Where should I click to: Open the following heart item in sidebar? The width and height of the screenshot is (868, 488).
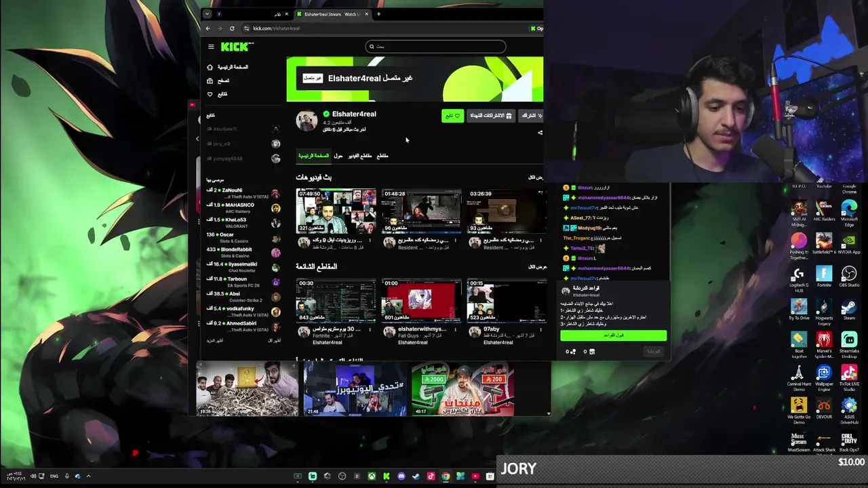click(x=218, y=94)
